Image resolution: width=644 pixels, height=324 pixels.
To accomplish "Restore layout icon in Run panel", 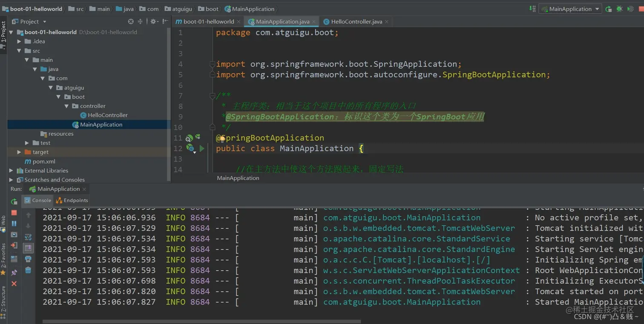I will tap(14, 258).
